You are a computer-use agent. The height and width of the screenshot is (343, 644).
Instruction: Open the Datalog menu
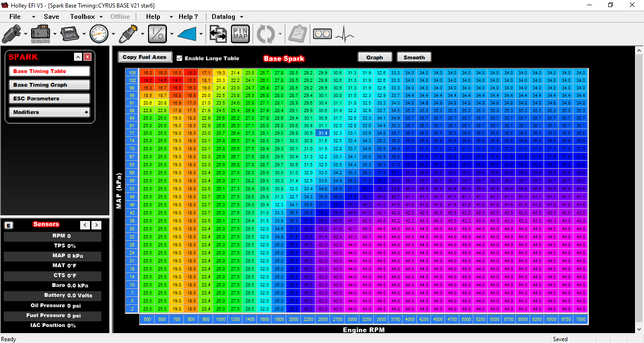point(223,16)
